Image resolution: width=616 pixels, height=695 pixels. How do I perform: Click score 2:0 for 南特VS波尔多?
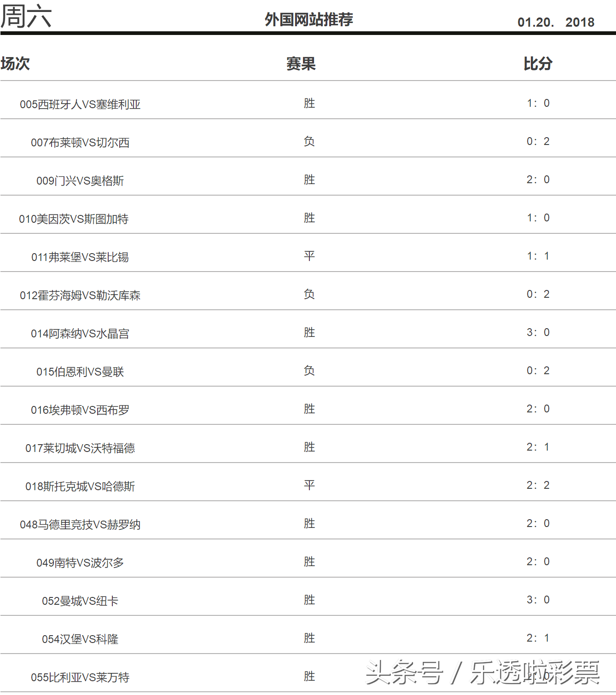pos(538,562)
